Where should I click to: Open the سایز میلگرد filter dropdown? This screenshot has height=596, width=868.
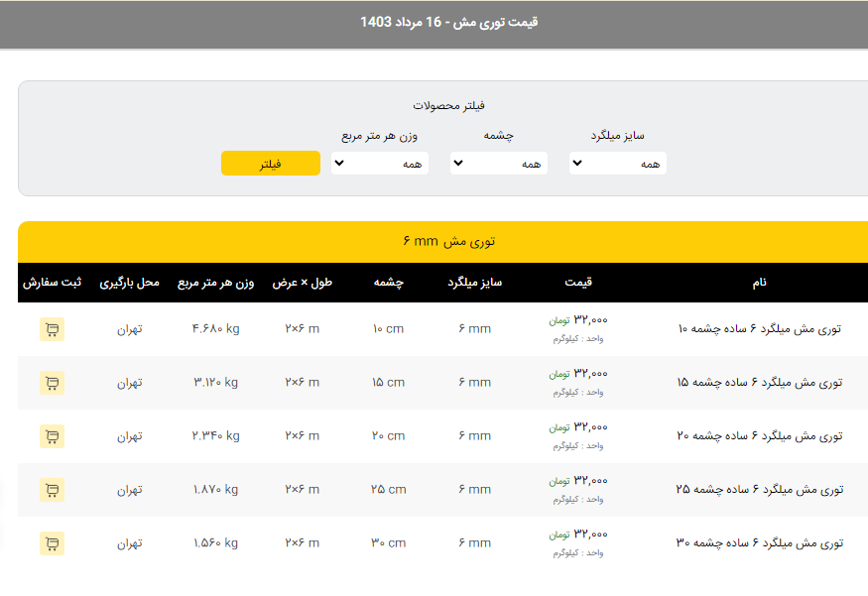[x=617, y=164]
